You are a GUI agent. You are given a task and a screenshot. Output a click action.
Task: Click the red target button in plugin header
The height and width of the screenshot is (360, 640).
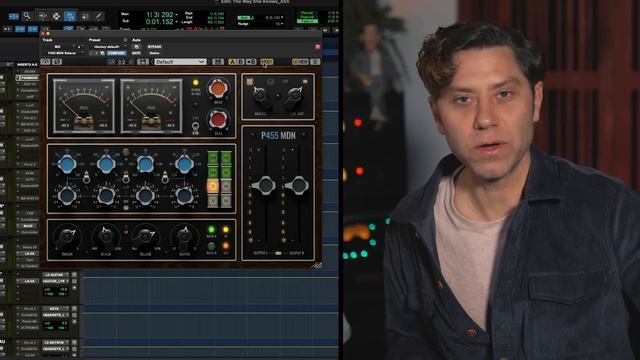(318, 47)
